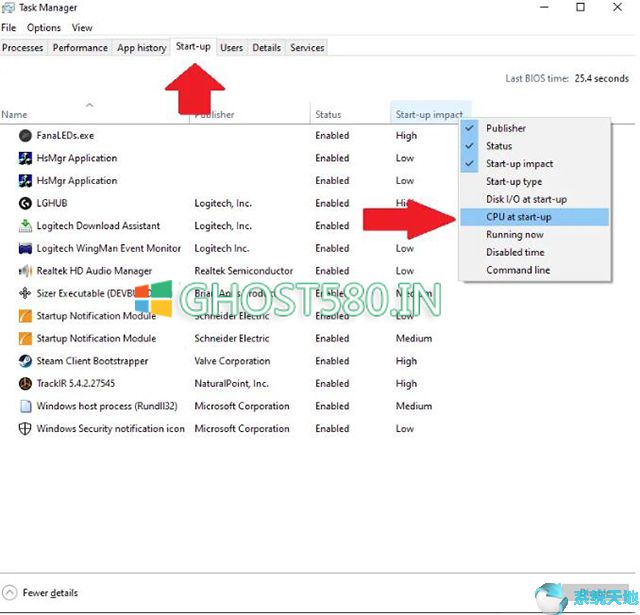The height and width of the screenshot is (615, 640).
Task: Click High impact value for FanaLEDs.exe
Action: click(x=406, y=136)
